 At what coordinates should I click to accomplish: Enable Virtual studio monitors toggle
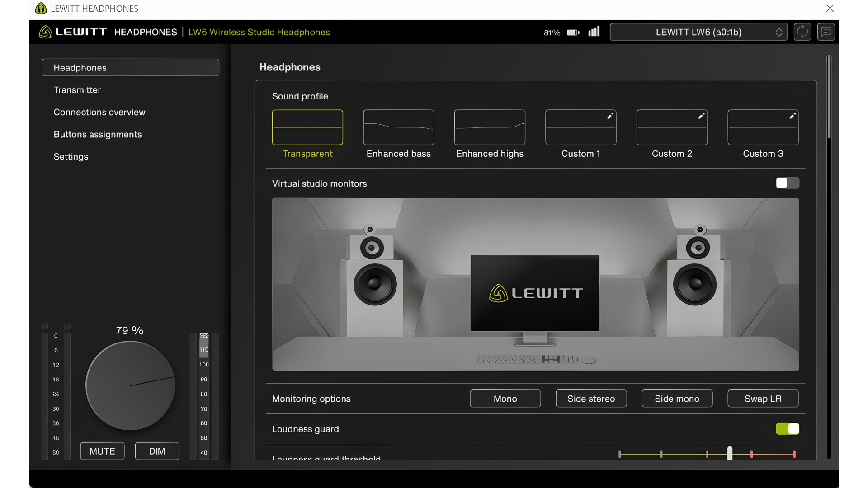[x=788, y=183]
